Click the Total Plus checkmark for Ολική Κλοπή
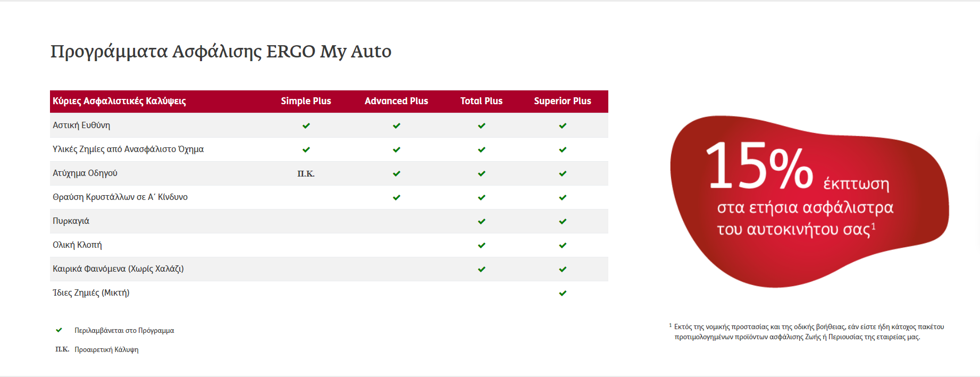Image resolution: width=980 pixels, height=377 pixels. click(482, 246)
